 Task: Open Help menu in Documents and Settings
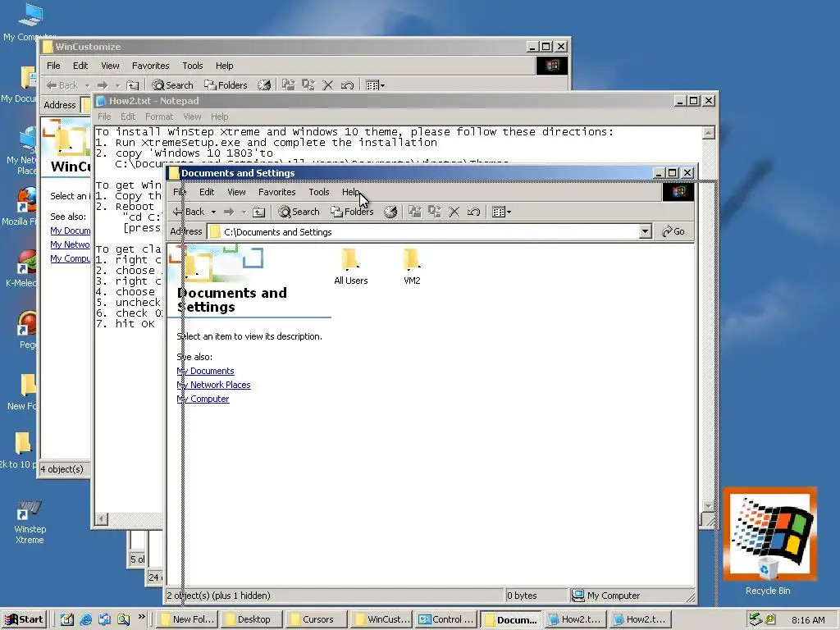tap(351, 192)
